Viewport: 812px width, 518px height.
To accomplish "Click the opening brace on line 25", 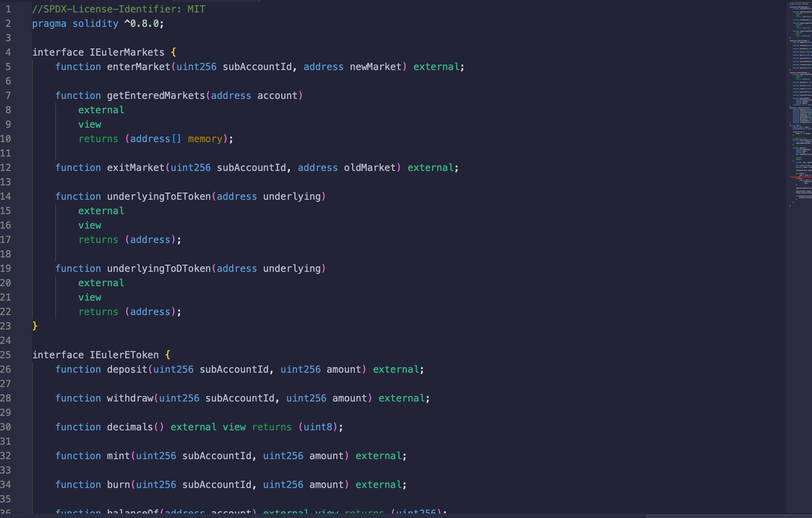I will (168, 355).
